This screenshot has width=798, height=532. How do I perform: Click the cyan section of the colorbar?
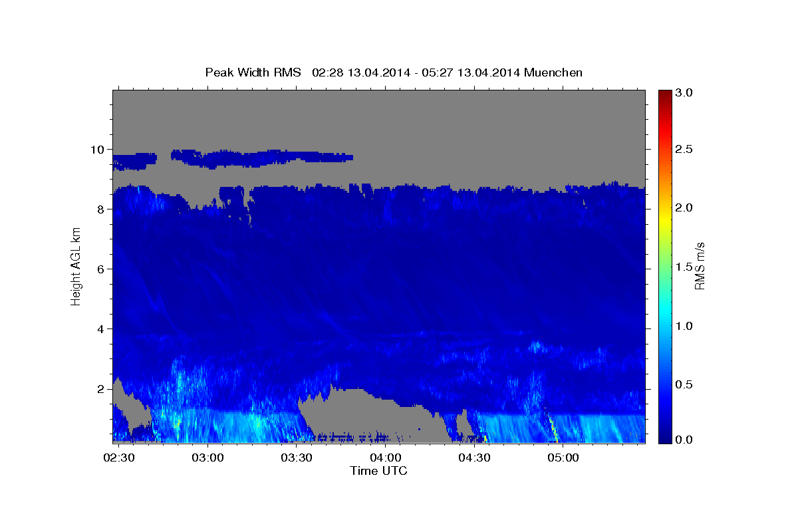tap(664, 313)
